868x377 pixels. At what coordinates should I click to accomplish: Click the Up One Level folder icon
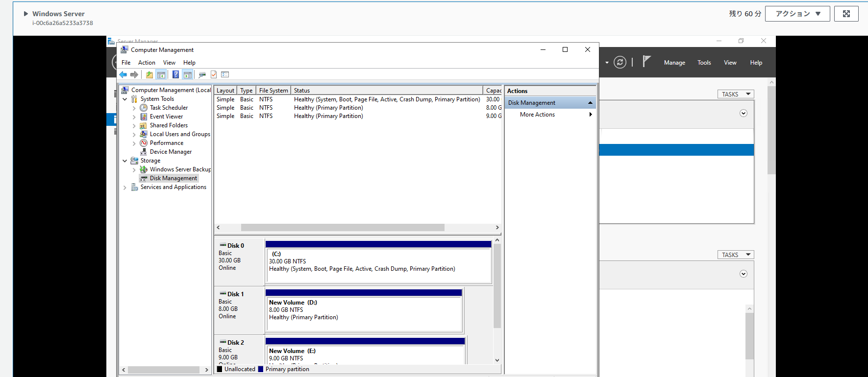click(149, 74)
